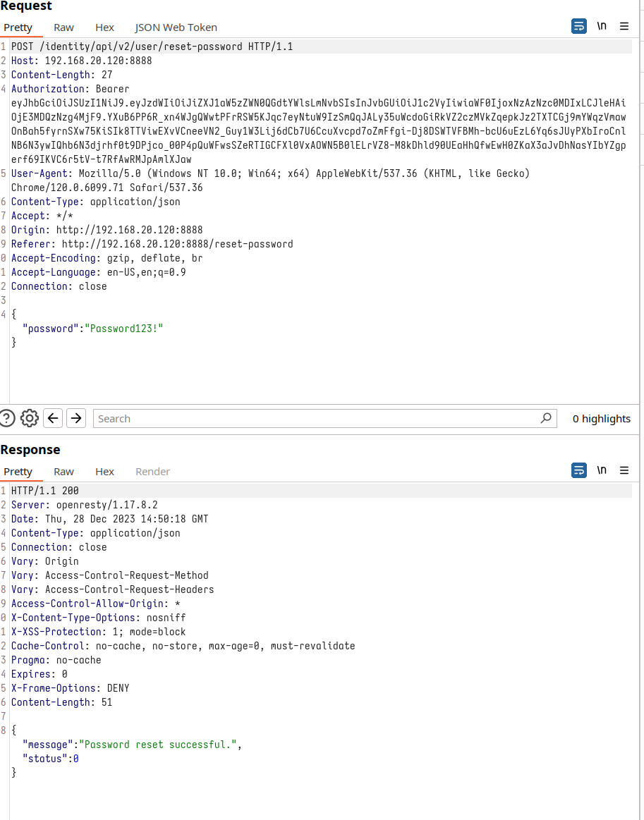Open the Response Hex tab

tap(104, 472)
